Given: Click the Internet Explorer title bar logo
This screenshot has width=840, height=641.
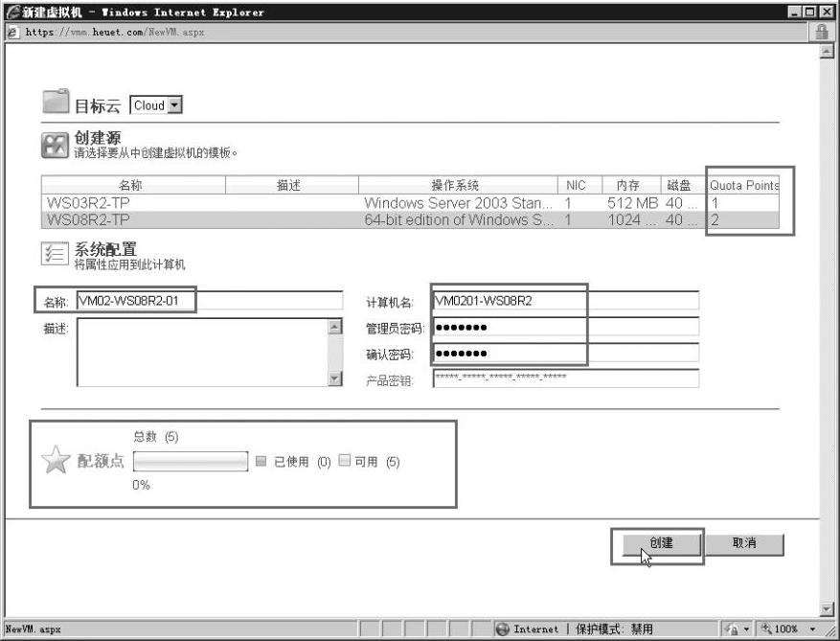Looking at the screenshot, I should pos(12,11).
